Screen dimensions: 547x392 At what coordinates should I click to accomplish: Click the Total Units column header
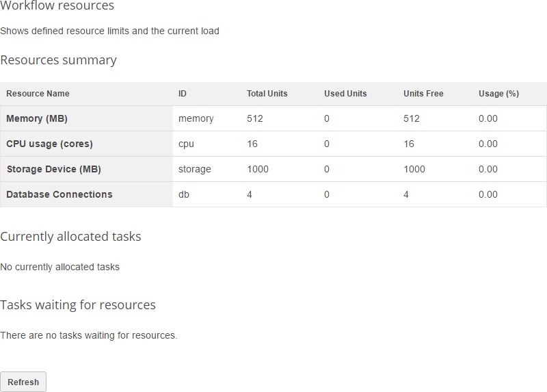coord(267,94)
